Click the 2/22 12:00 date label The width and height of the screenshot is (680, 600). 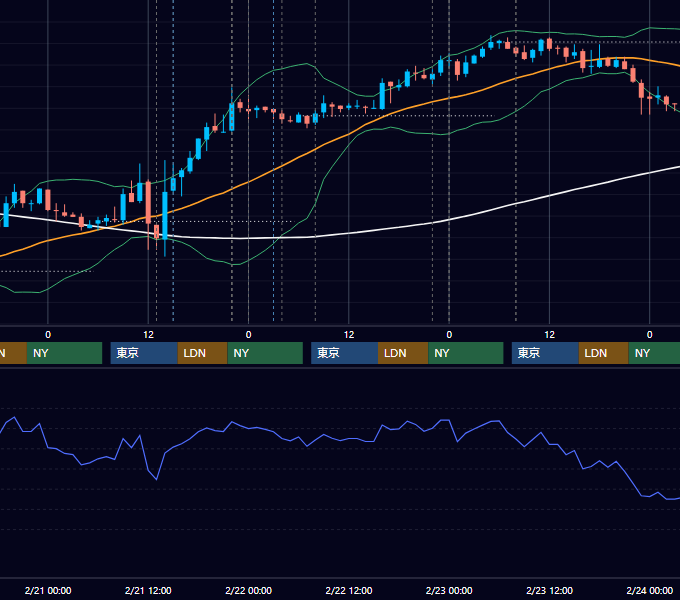coord(349,590)
